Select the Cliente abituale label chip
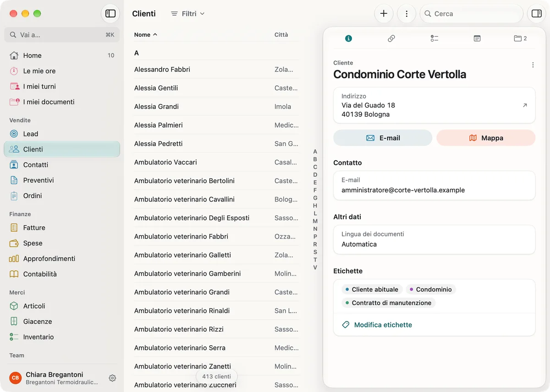 click(372, 289)
